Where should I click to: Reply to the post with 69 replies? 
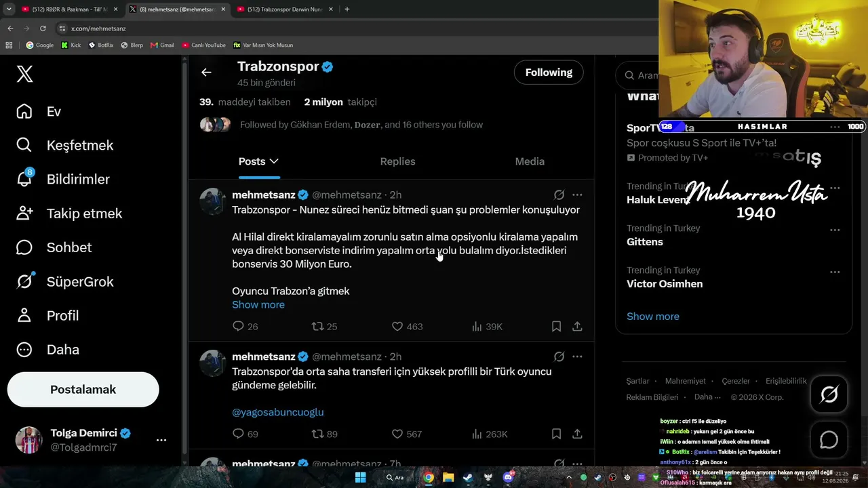tap(245, 434)
